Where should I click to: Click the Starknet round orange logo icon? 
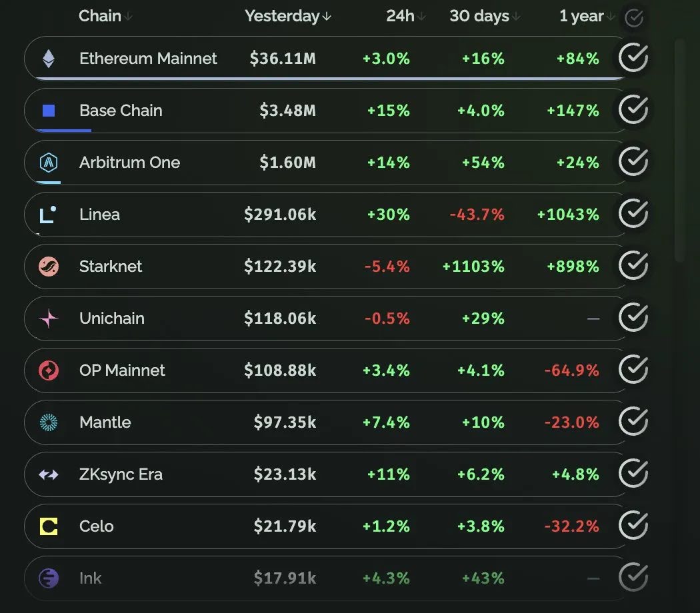[x=49, y=267]
